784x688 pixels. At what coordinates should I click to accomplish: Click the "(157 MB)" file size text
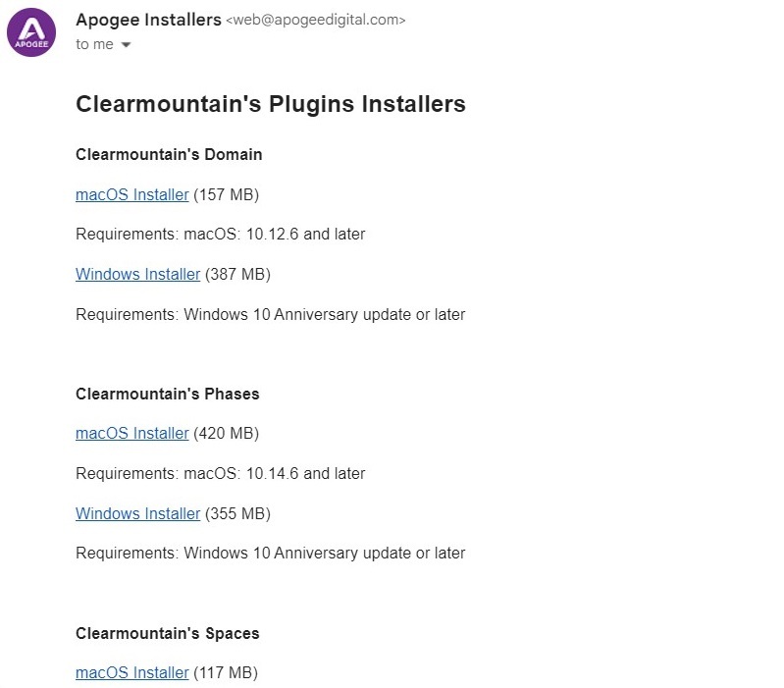pyautogui.click(x=226, y=195)
